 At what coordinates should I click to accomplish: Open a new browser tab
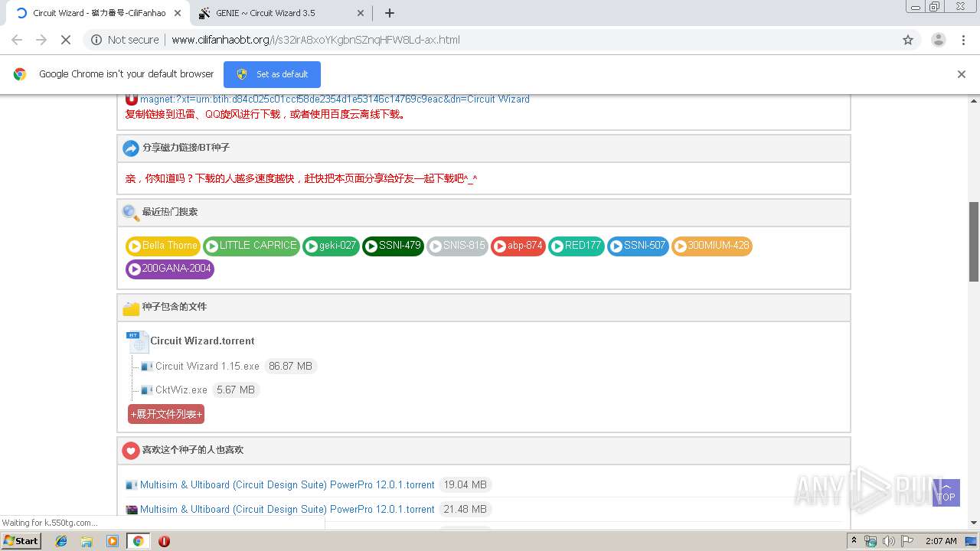[x=389, y=13]
